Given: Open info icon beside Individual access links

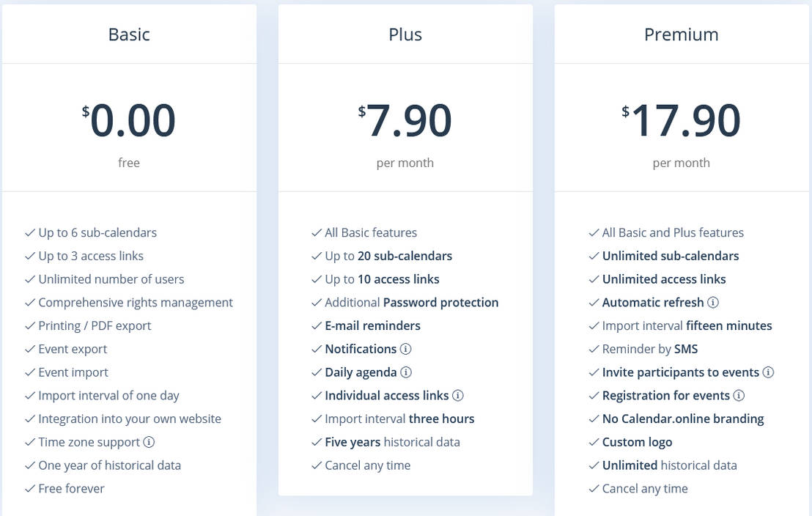Looking at the screenshot, I should pos(458,395).
